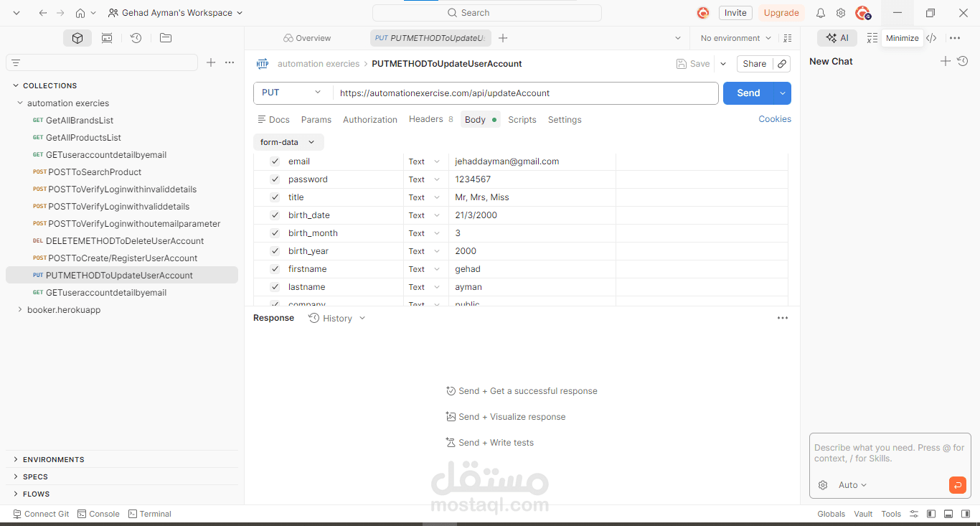Viewport: 980px width, 526px height.
Task: Open the History icon in the sidebar toolbar
Action: pyautogui.click(x=136, y=38)
